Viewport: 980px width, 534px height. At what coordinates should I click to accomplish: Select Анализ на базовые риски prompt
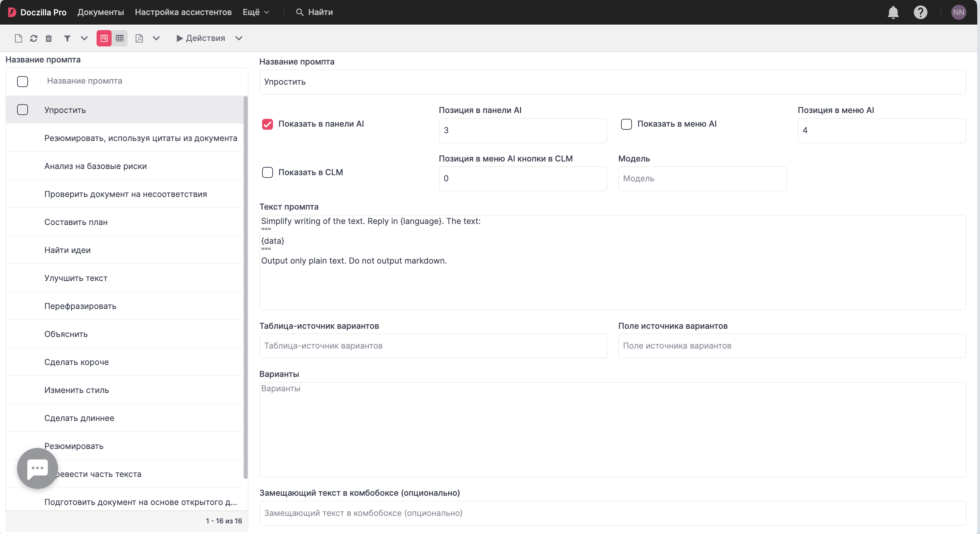[125, 166]
